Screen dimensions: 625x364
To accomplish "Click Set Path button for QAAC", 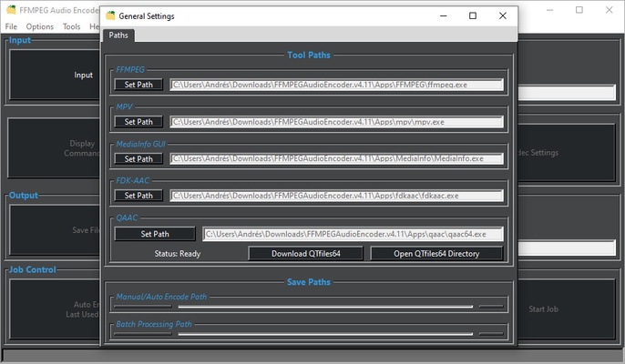I will 155,234.
